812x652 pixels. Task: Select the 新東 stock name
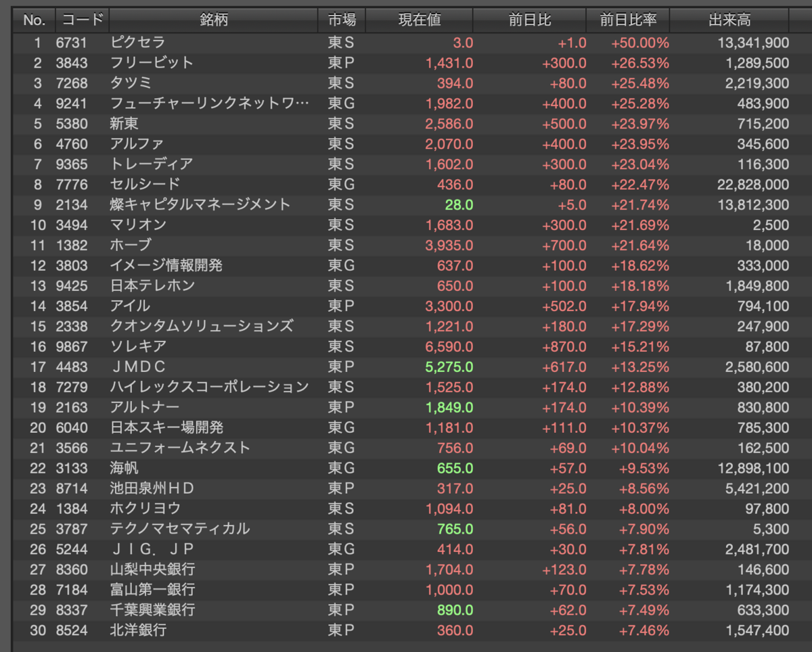pyautogui.click(x=125, y=124)
